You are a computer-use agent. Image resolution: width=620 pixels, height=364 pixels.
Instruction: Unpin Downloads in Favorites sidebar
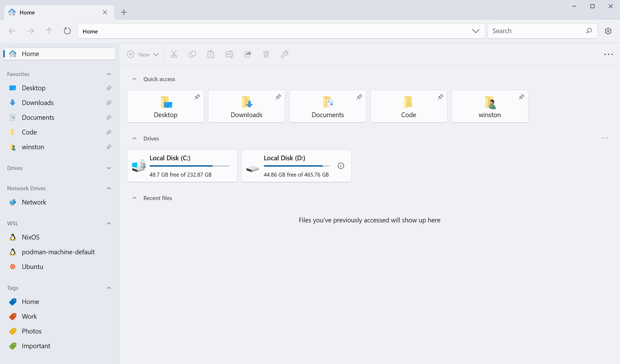[x=109, y=103]
